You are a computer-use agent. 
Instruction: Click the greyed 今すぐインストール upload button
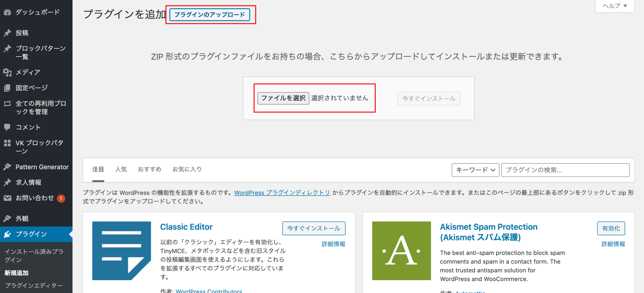[x=429, y=99]
